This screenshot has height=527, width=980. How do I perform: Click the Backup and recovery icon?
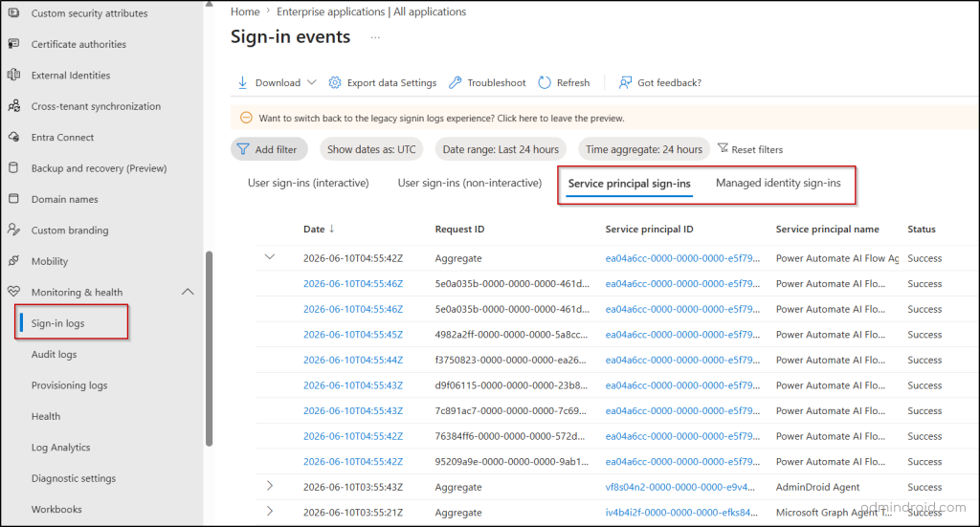(13, 167)
